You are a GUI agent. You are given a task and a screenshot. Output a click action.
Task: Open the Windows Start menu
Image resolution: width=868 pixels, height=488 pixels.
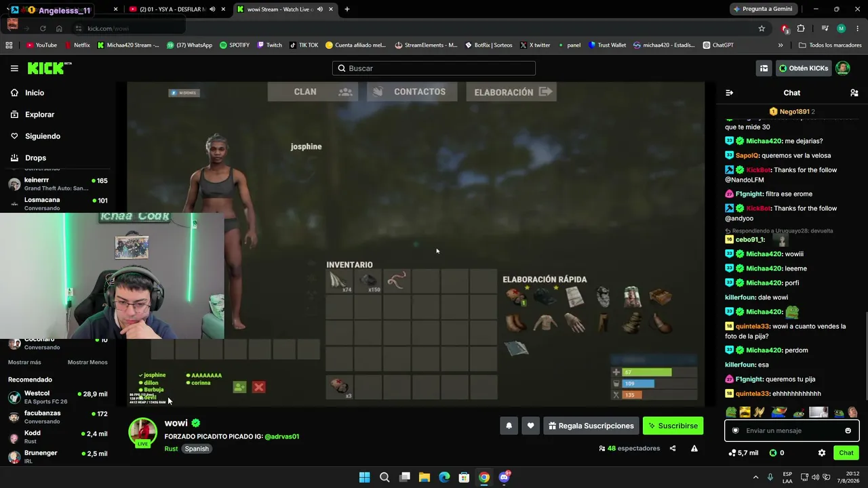tap(364, 477)
